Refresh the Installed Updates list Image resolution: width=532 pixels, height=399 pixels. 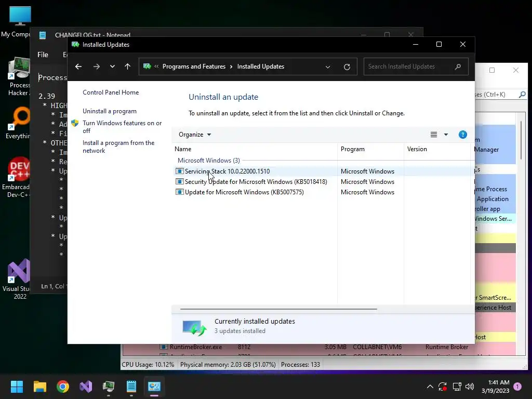coord(347,67)
